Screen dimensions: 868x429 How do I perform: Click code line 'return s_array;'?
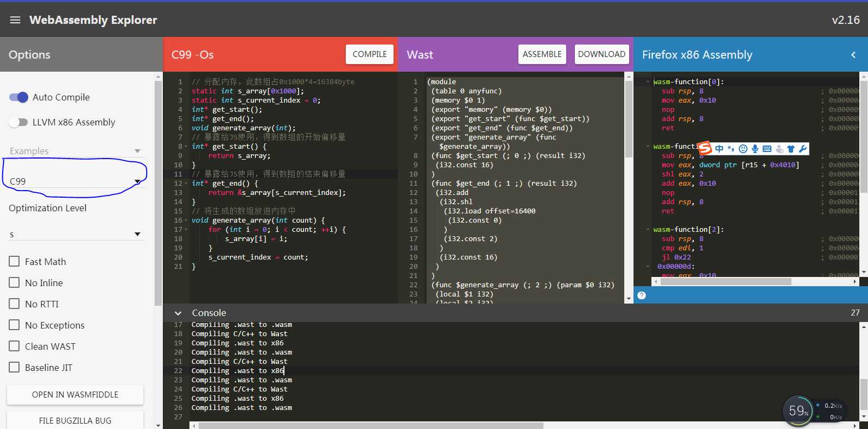[239, 156]
